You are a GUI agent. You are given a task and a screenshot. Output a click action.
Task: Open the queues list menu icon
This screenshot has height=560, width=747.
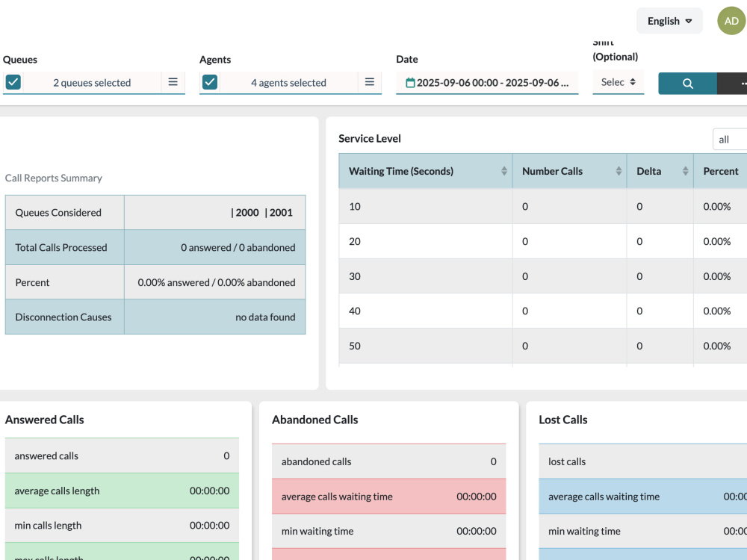point(173,82)
